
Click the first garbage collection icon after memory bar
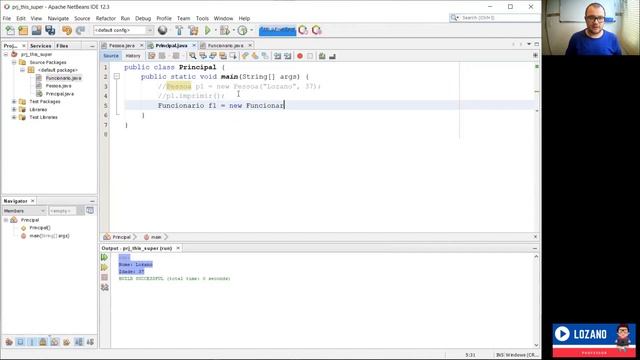click(303, 30)
